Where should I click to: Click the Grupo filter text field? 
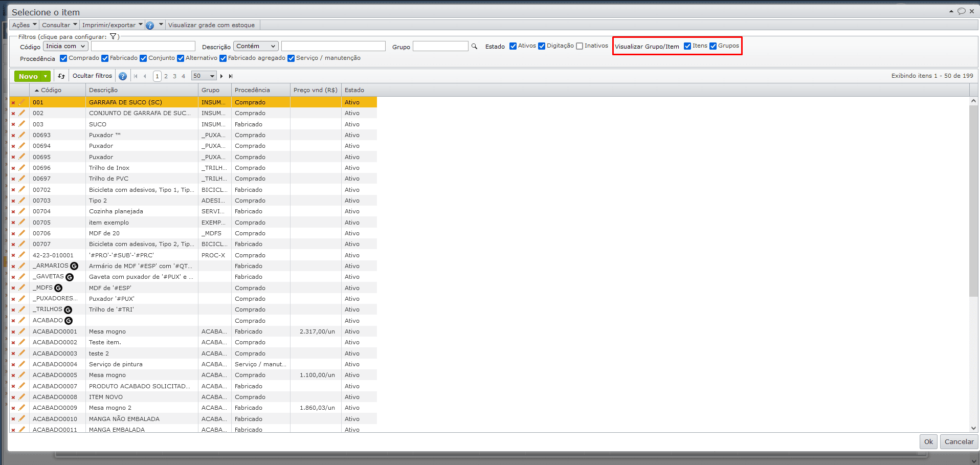(440, 46)
